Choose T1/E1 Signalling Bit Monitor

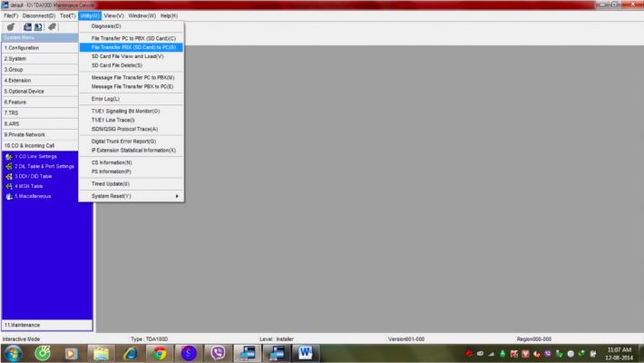132,111
